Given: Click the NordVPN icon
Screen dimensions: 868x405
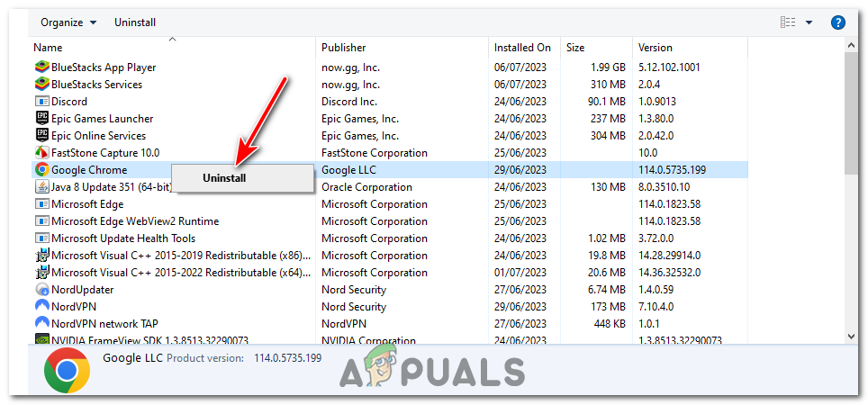Looking at the screenshot, I should pyautogui.click(x=41, y=307).
